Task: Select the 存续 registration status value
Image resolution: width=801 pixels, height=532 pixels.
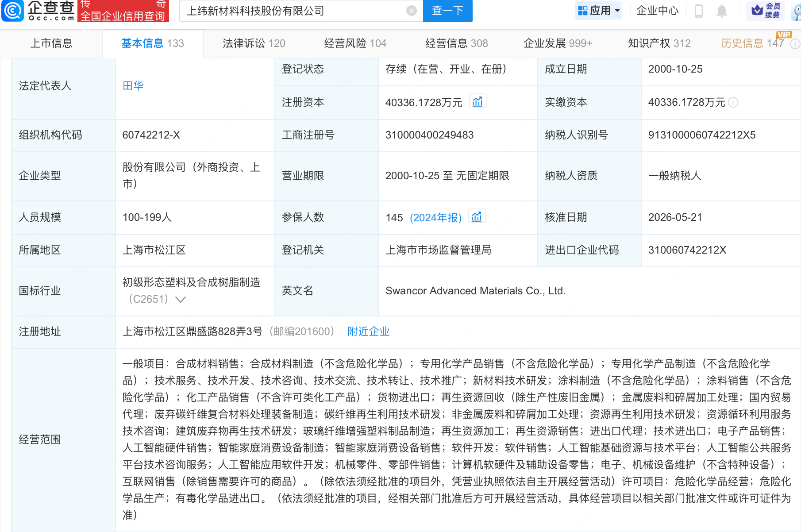Action: tap(446, 69)
